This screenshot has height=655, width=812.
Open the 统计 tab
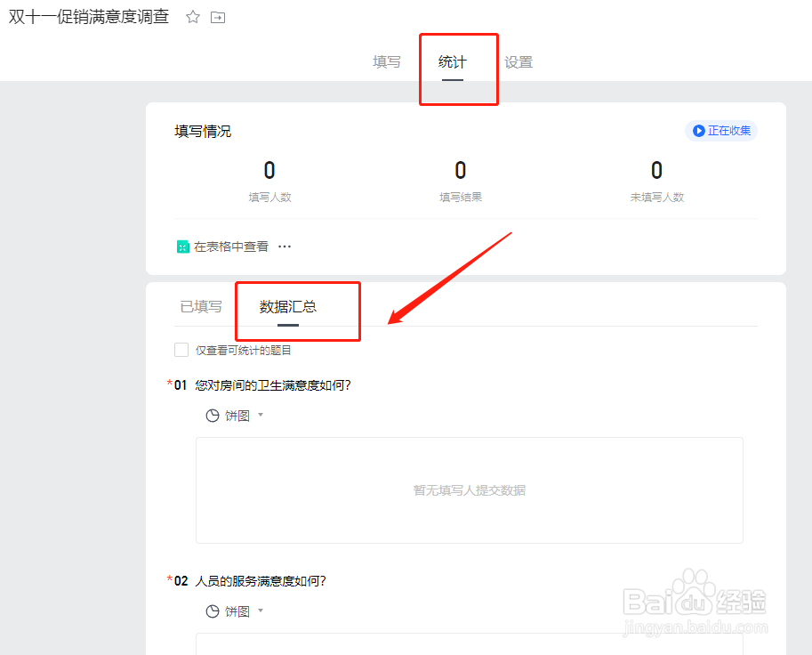point(452,62)
